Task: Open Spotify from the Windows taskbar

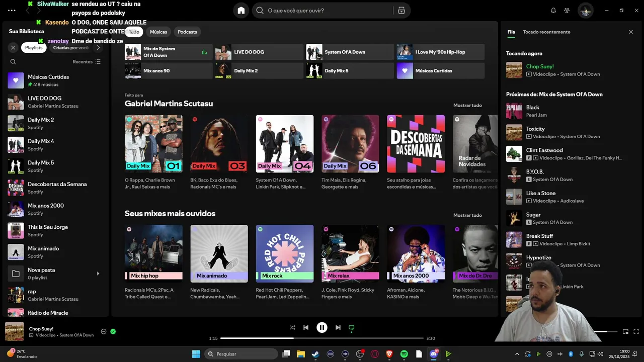Action: pos(404,354)
